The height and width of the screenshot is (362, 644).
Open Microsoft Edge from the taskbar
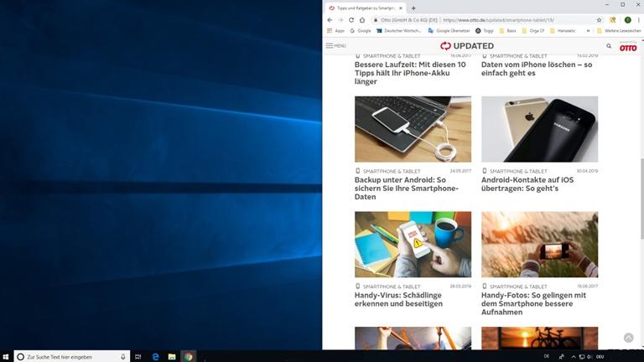tap(156, 356)
